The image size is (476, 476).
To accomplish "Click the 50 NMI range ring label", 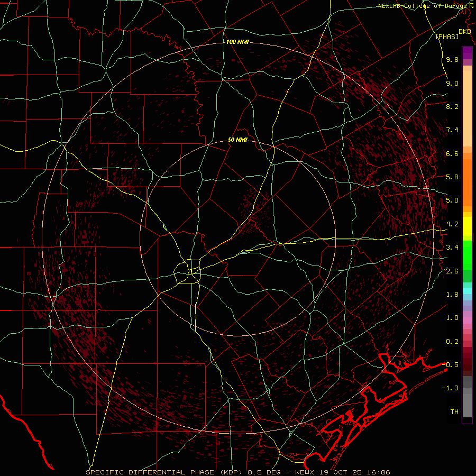I will click(x=237, y=140).
